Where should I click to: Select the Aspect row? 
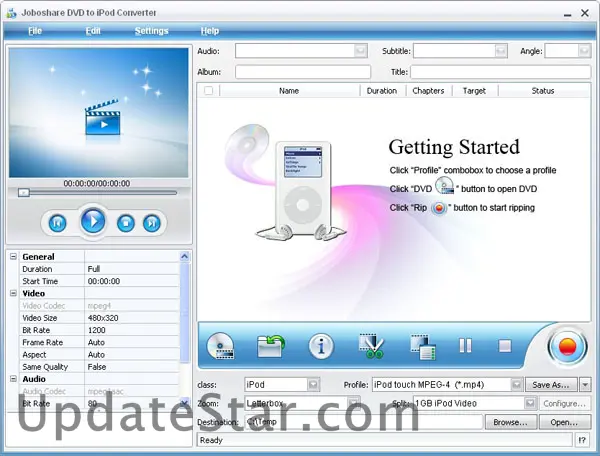click(x=99, y=355)
